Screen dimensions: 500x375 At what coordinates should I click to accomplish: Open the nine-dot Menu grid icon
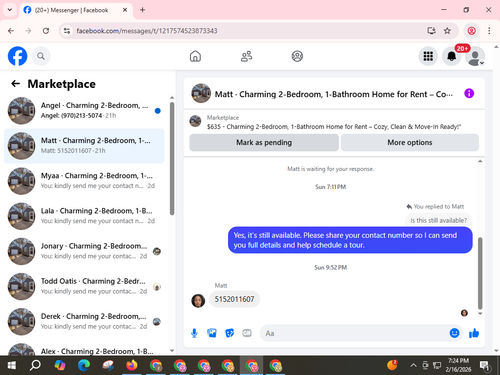pyautogui.click(x=428, y=56)
